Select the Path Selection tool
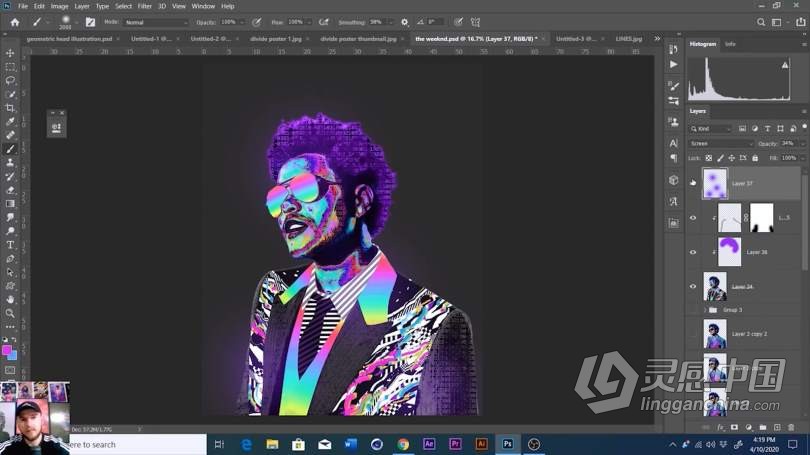This screenshot has height=455, width=810. point(10,272)
